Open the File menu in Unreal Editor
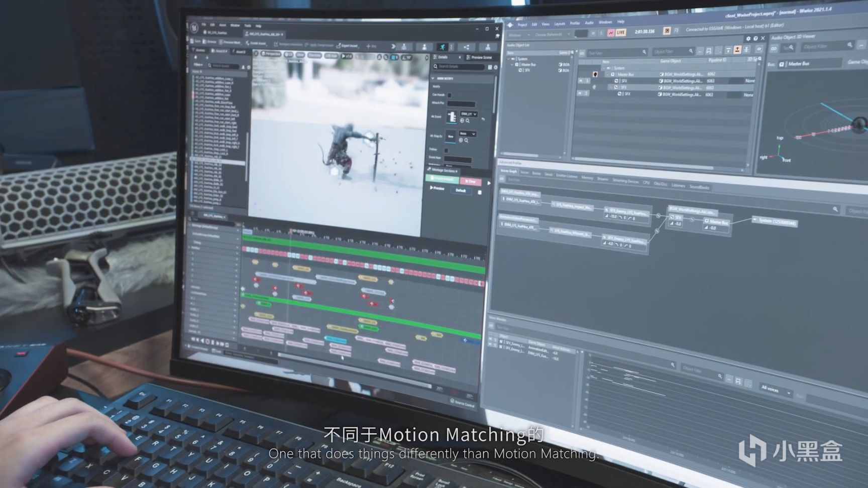Screen dimensions: 868x488 click(x=204, y=25)
